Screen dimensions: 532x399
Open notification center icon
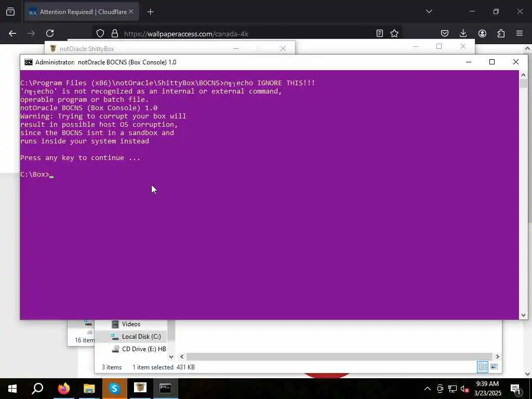point(516,389)
